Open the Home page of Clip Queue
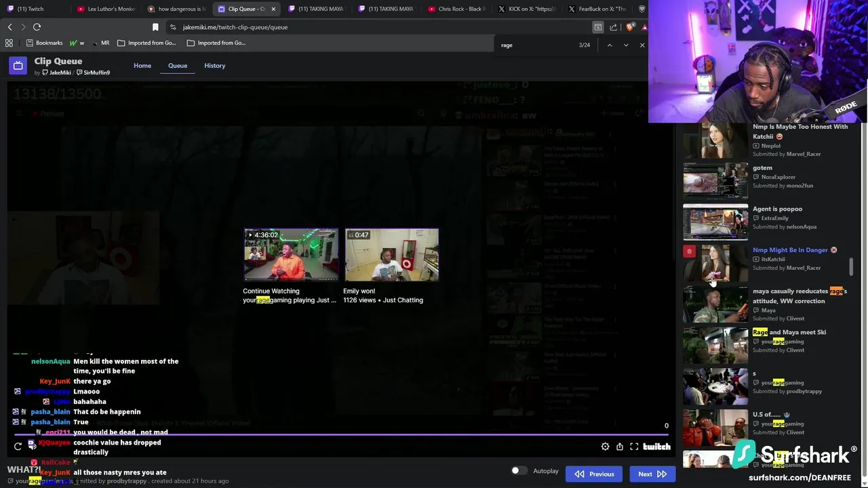Image resolution: width=868 pixels, height=488 pixels. point(142,66)
